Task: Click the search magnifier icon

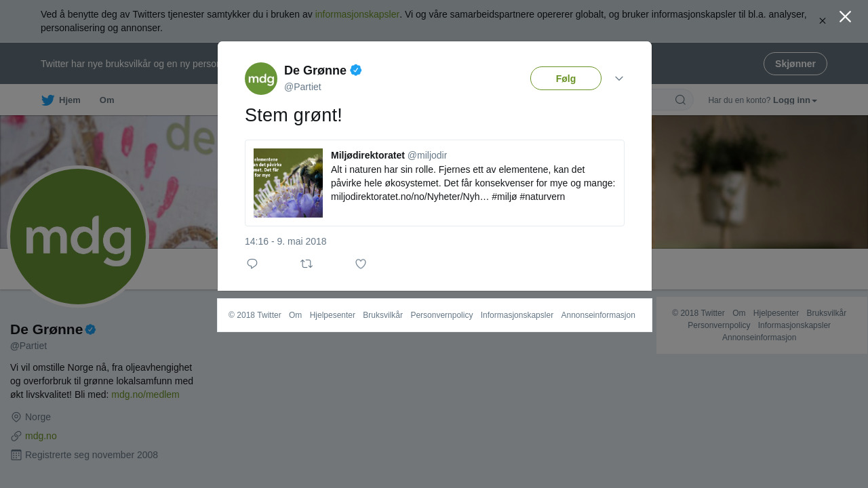Action: pos(680,100)
